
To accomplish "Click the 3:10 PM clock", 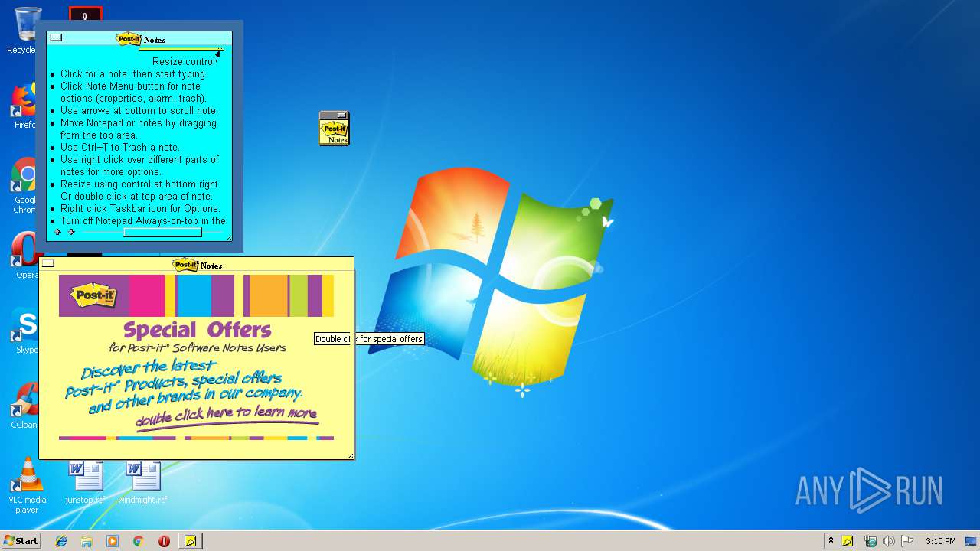I will (940, 541).
